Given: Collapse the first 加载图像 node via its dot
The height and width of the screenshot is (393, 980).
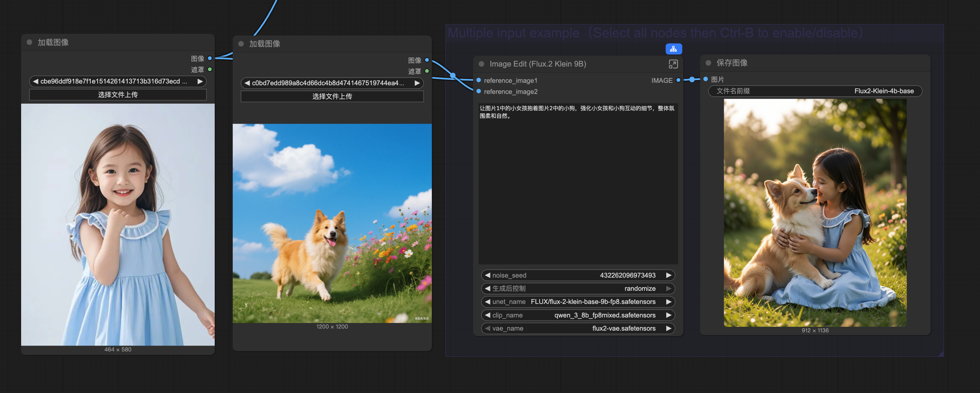Looking at the screenshot, I should pyautogui.click(x=29, y=42).
